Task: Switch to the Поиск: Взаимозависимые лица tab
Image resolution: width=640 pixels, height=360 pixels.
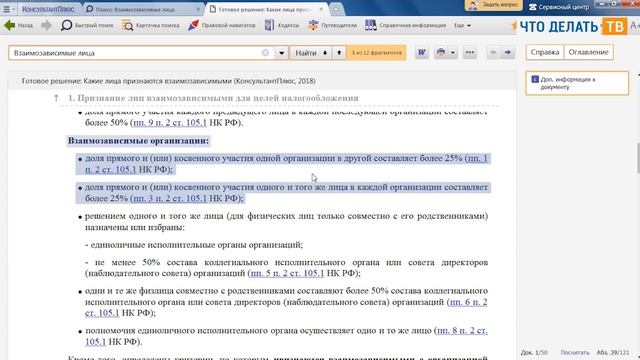Action: click(x=142, y=9)
